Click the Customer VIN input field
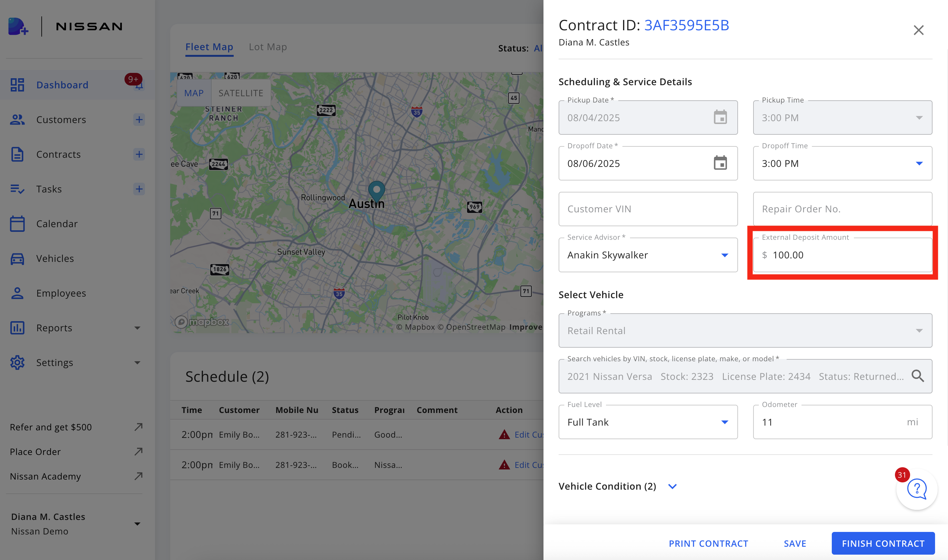 648,209
